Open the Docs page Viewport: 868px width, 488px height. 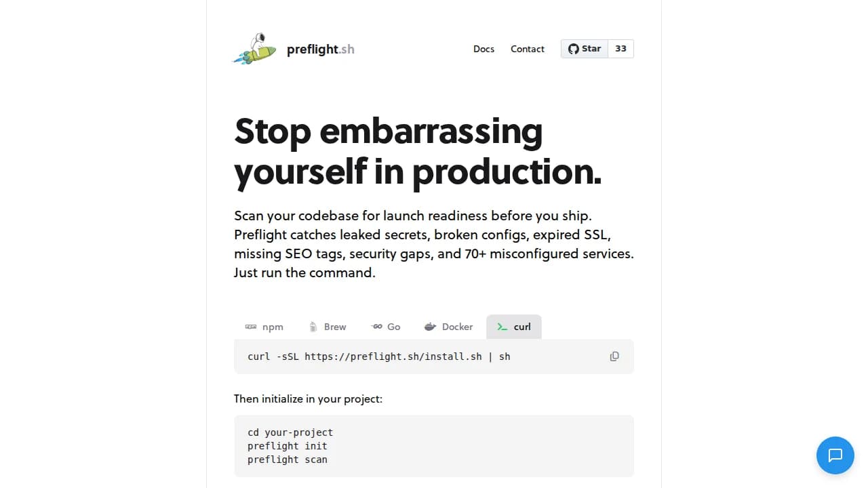coord(484,49)
